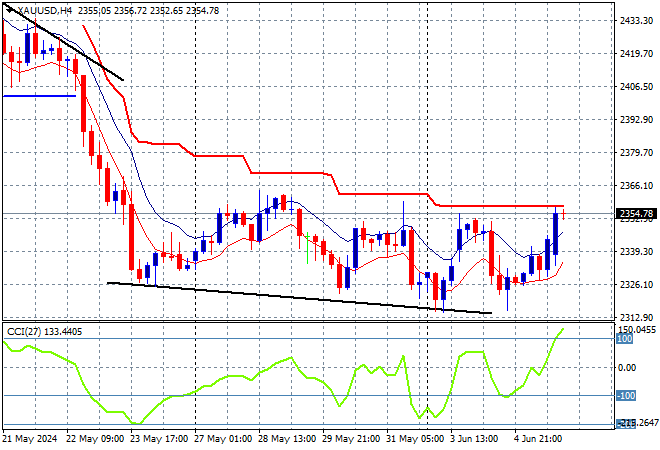Viewport: 660px width, 450px height.
Task: Select the short black descending trendline
Action: click(x=63, y=42)
